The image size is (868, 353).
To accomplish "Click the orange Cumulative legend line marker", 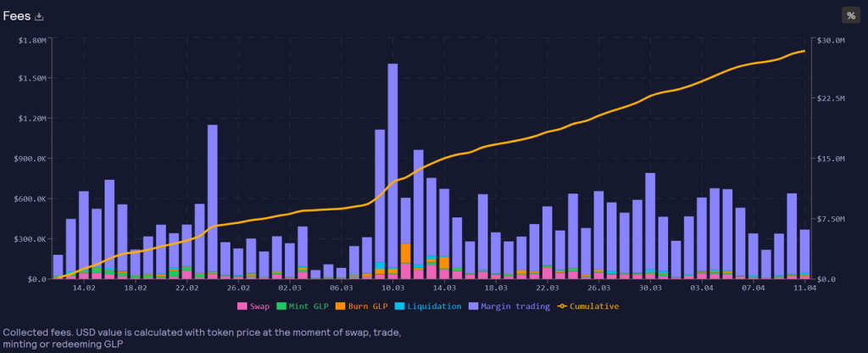I will point(562,305).
